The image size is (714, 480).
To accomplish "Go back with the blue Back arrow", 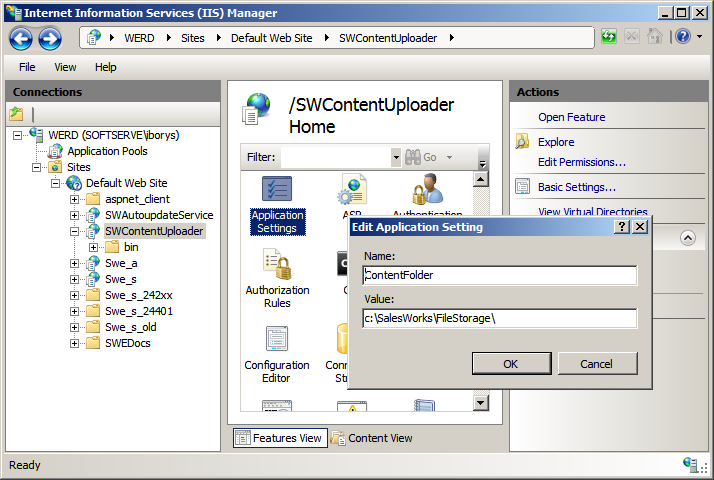I will tap(21, 39).
